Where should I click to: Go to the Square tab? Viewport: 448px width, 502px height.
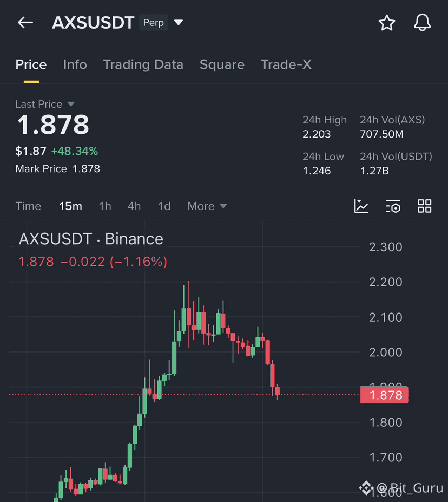222,64
